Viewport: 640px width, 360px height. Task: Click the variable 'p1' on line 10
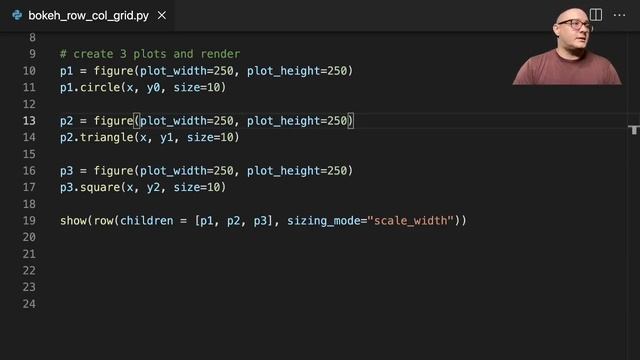tap(66, 71)
